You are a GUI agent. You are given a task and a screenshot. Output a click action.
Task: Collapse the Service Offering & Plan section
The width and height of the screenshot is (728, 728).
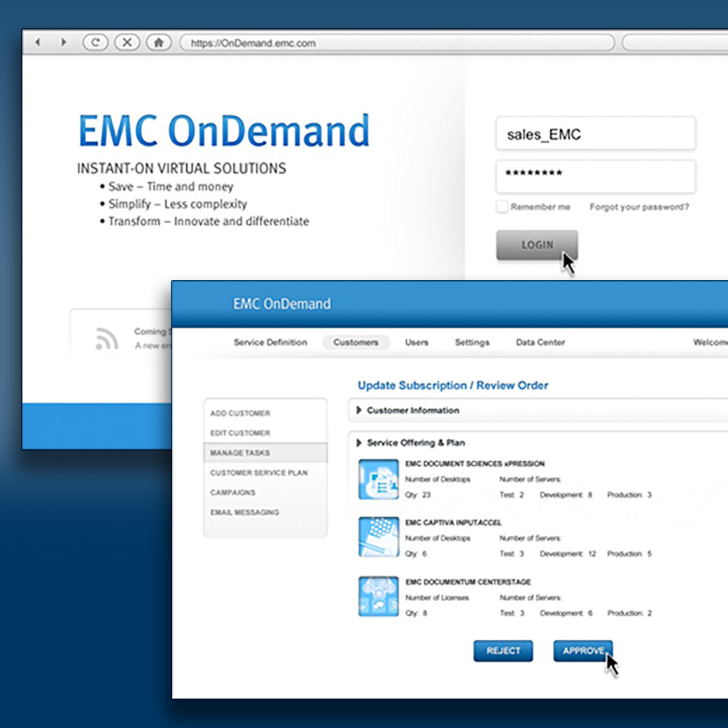tap(359, 442)
